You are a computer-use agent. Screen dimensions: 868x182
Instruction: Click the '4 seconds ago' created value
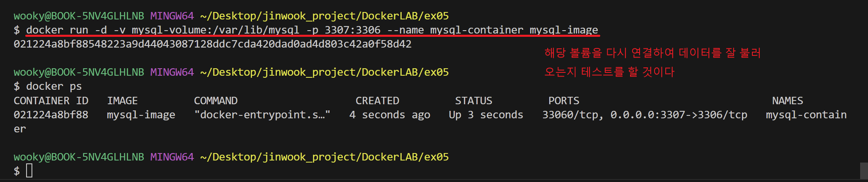(390, 115)
